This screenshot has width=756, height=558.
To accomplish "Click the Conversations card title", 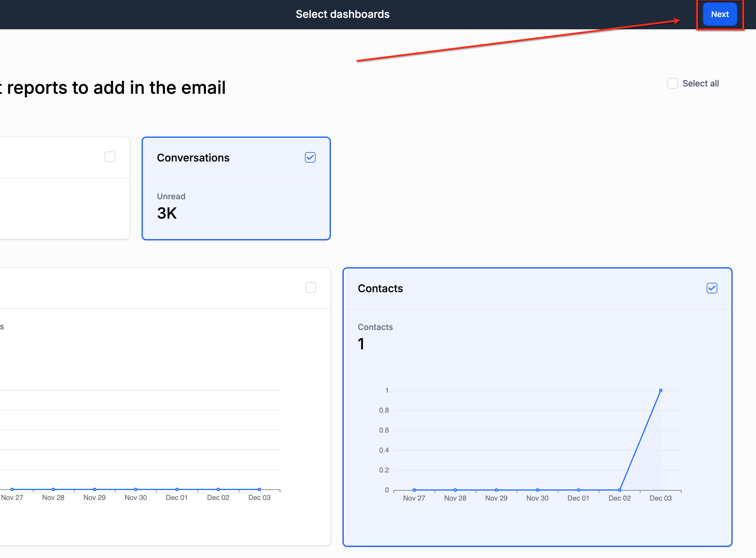I will (193, 158).
